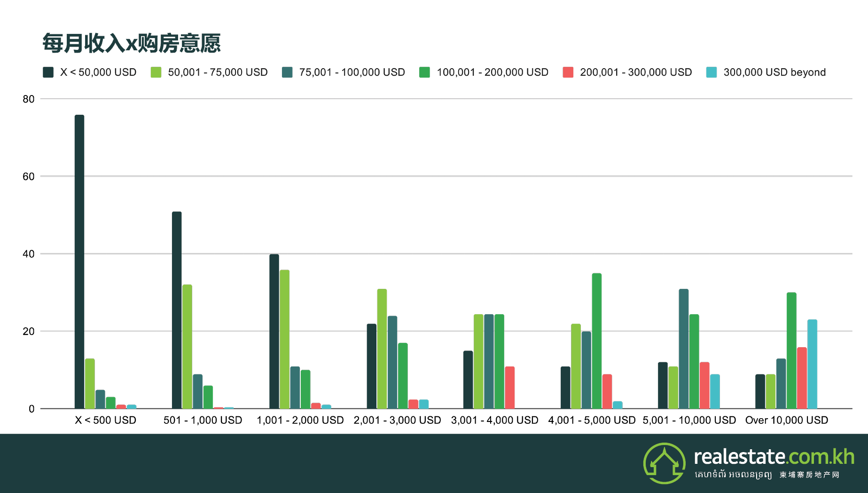868x493 pixels.
Task: Click the chart title 每月收入x购房意愿
Action: [x=132, y=43]
